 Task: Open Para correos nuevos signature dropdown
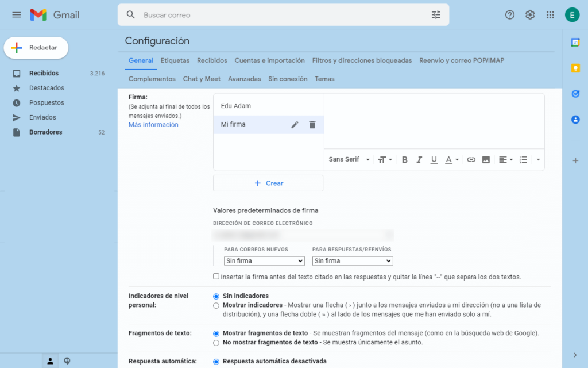[x=264, y=261]
